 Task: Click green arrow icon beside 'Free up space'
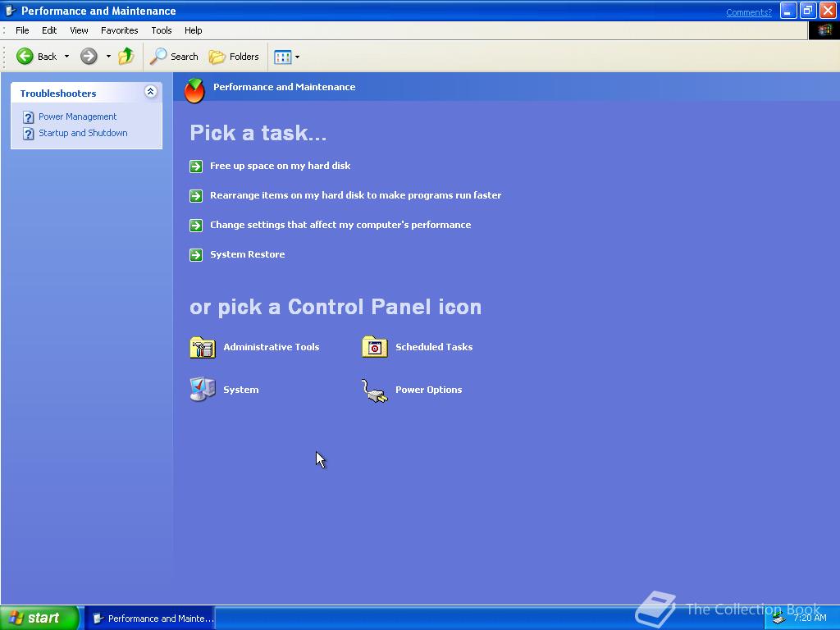tap(196, 167)
